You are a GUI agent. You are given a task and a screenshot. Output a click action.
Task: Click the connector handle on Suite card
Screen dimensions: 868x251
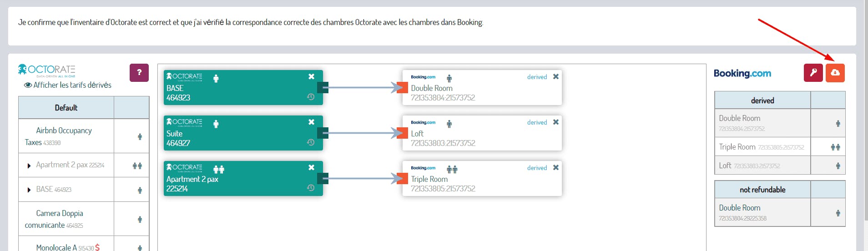[323, 133]
